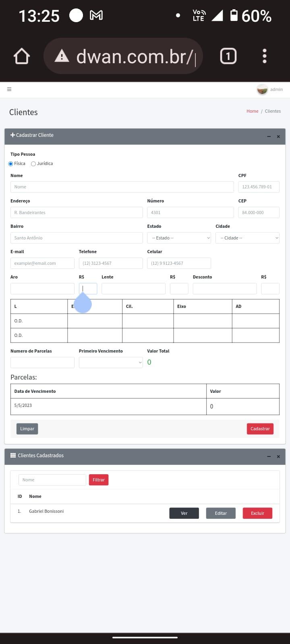Delete client Gabriel Bonissoni with Excluir

257,513
